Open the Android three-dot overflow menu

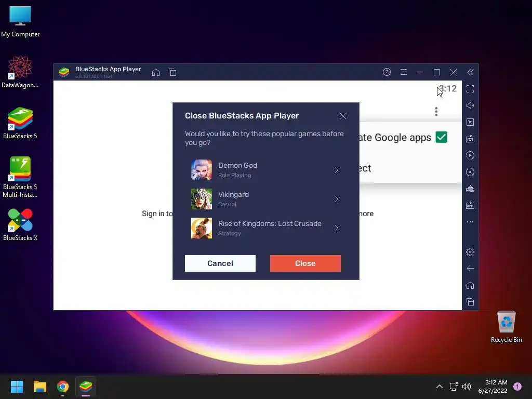(436, 112)
